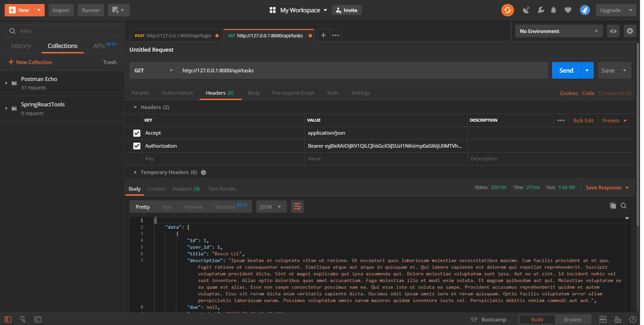
Task: Open No Environment selector
Action: tap(559, 31)
